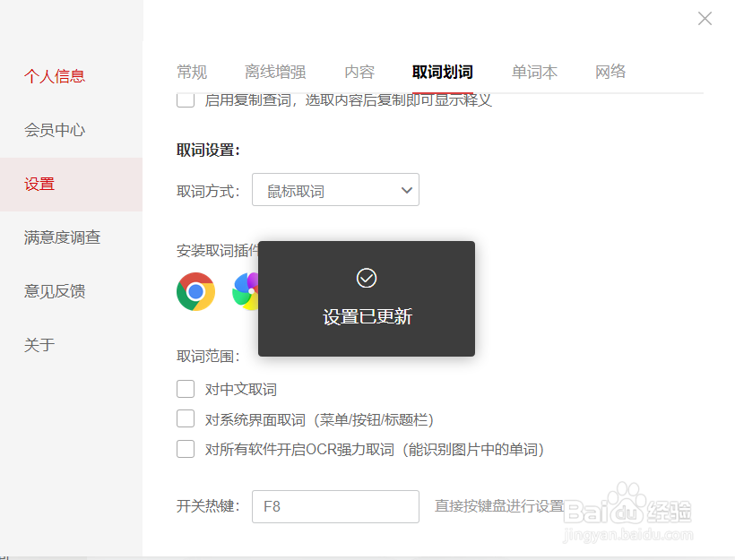Check 对中文取词 option
This screenshot has height=560, width=735.
(x=185, y=389)
